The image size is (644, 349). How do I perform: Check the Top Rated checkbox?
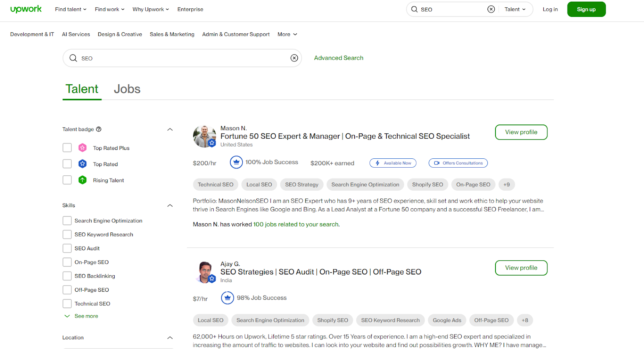point(67,164)
